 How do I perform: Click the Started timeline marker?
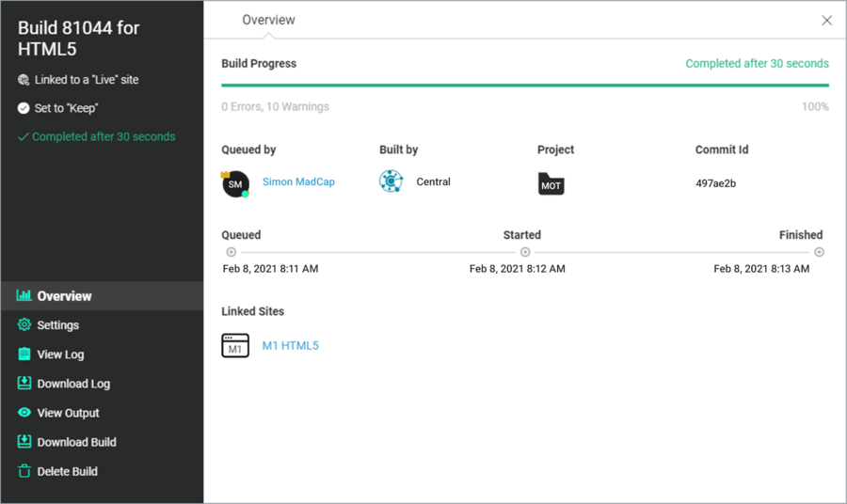pos(525,252)
